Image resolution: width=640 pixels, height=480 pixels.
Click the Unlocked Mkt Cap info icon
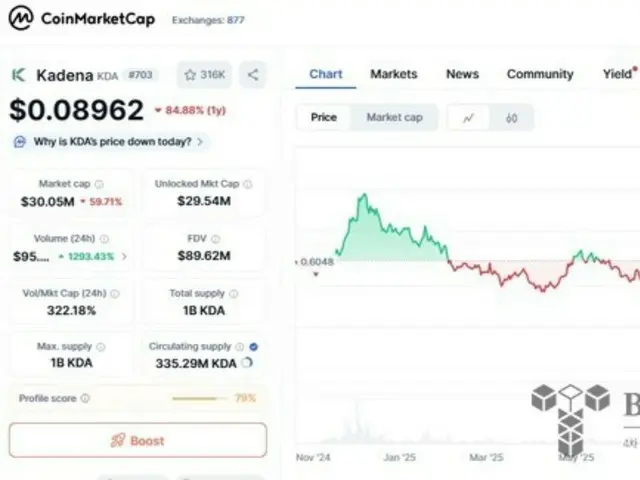(x=248, y=184)
